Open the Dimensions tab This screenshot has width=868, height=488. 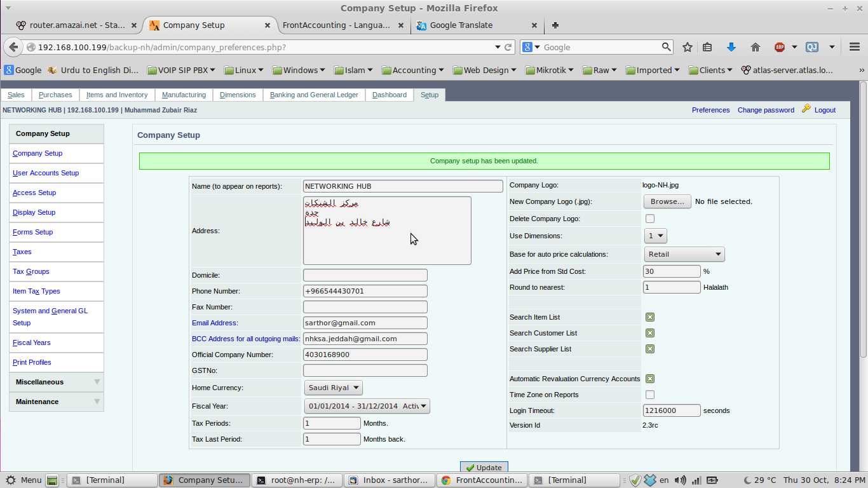coord(238,95)
